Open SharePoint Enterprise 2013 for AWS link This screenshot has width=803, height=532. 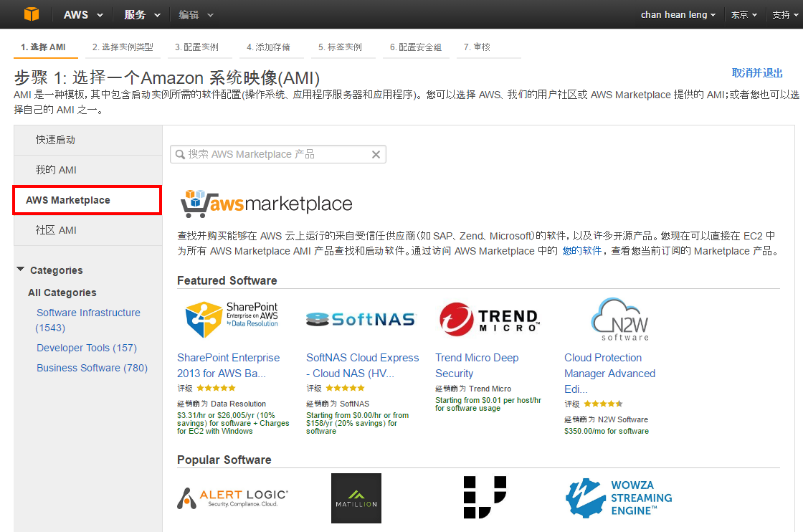(x=229, y=366)
